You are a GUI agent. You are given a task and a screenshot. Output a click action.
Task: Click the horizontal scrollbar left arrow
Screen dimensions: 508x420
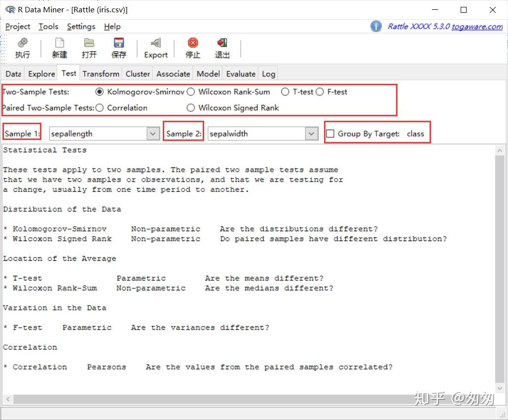point(8,399)
